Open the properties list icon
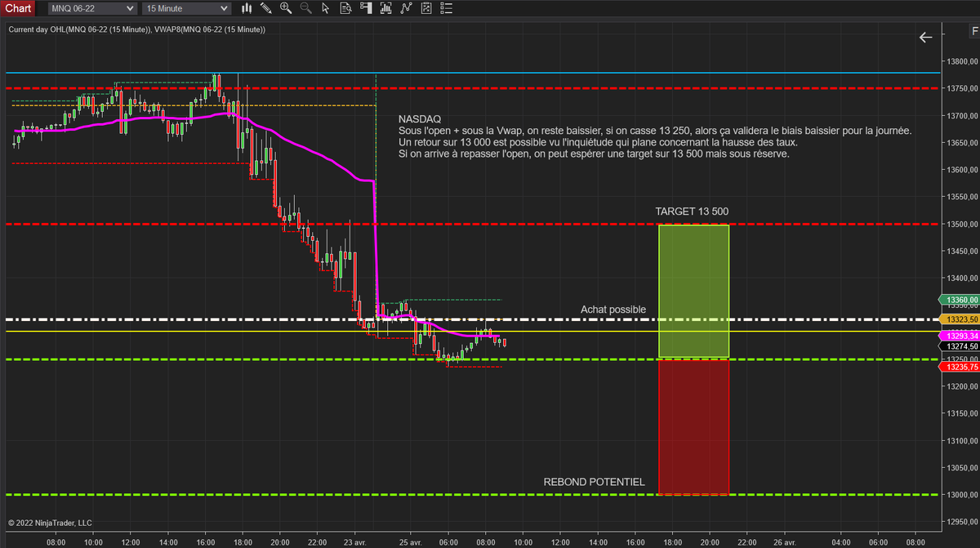The height and width of the screenshot is (548, 980). point(447,8)
